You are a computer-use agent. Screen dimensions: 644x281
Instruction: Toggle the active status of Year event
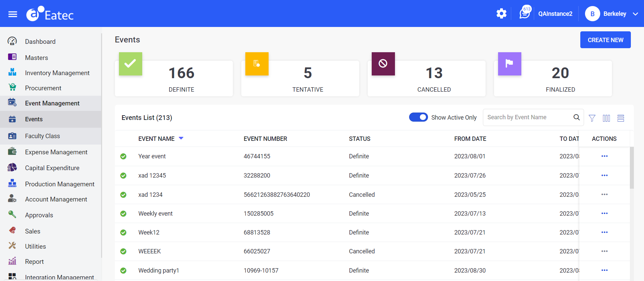point(123,156)
